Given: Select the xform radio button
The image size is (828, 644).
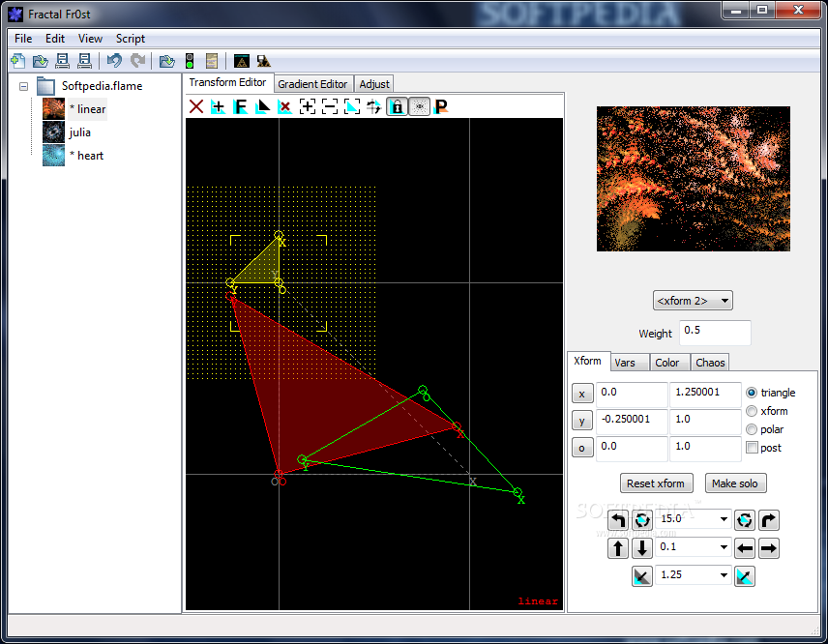Looking at the screenshot, I should click(752, 411).
